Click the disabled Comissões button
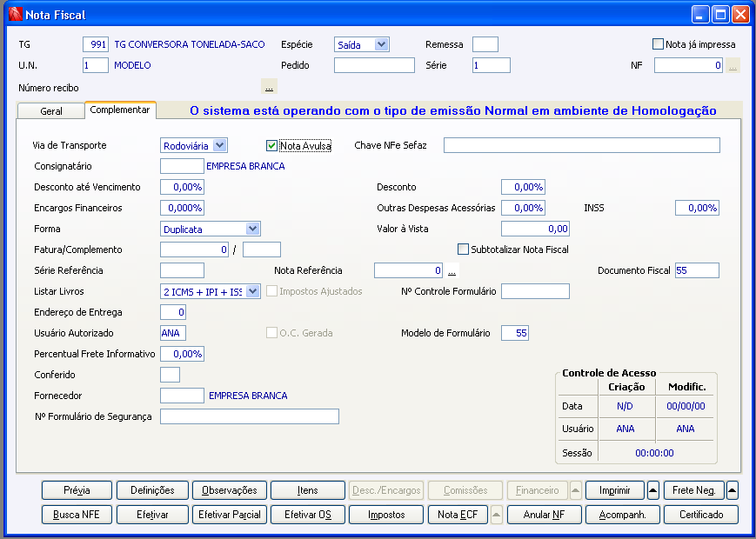Viewport: 756px width, 539px height. (x=465, y=490)
